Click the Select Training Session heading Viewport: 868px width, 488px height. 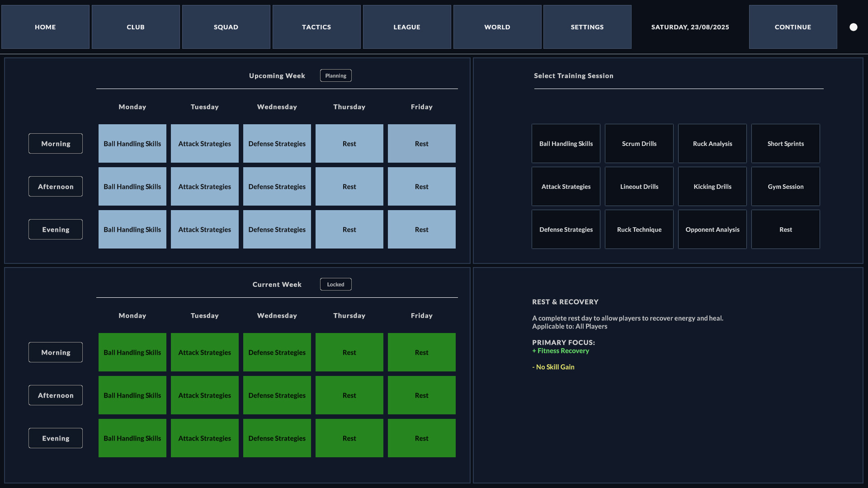click(574, 76)
